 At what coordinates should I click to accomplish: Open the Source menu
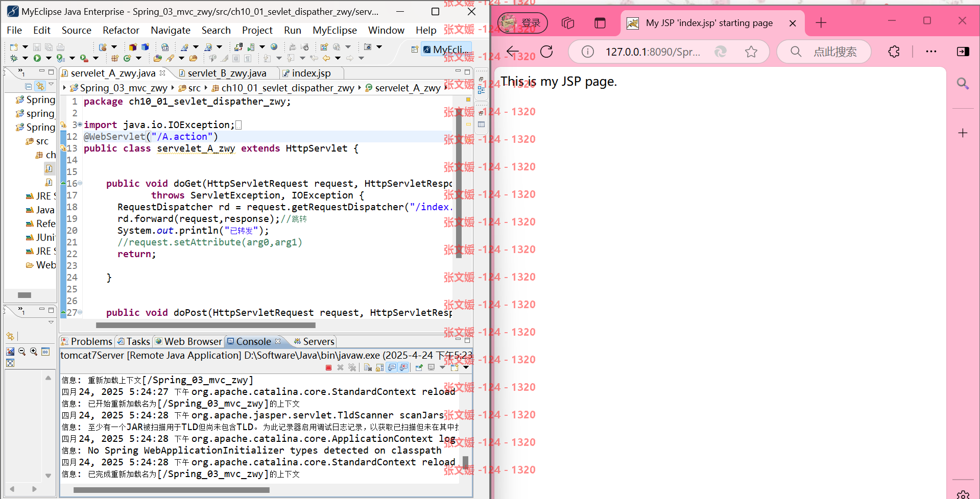77,30
